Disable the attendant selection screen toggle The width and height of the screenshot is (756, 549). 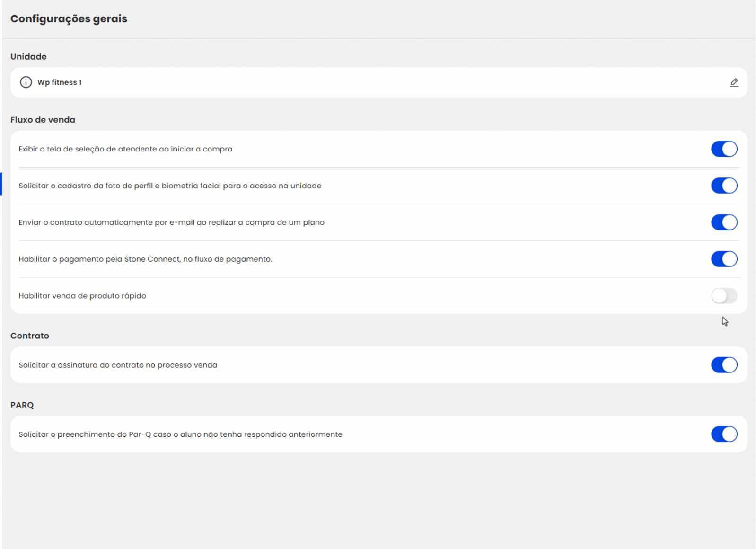coord(724,149)
